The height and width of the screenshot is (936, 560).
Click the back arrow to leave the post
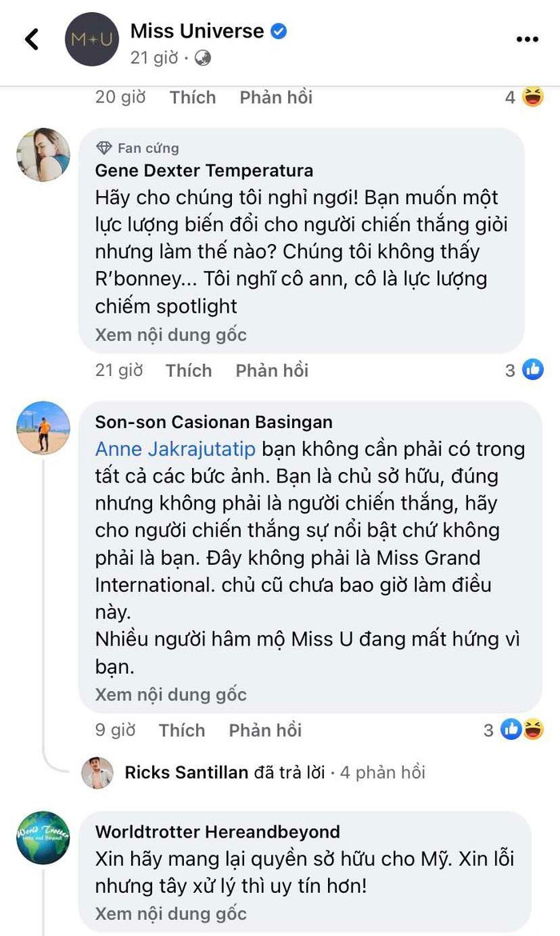coord(31,38)
